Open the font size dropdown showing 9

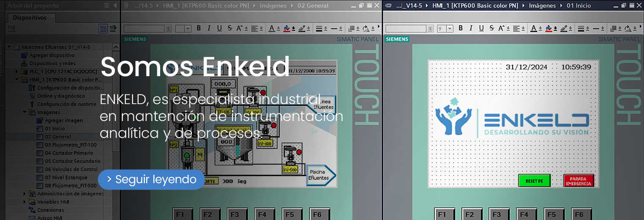(x=450, y=28)
